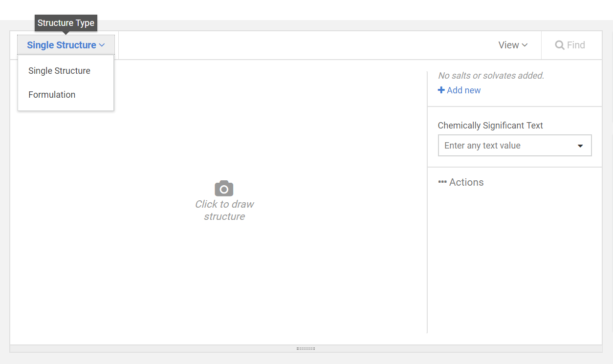Click the three-dot Actions icon
Viewport: 613px width, 364px height.
[x=442, y=182]
